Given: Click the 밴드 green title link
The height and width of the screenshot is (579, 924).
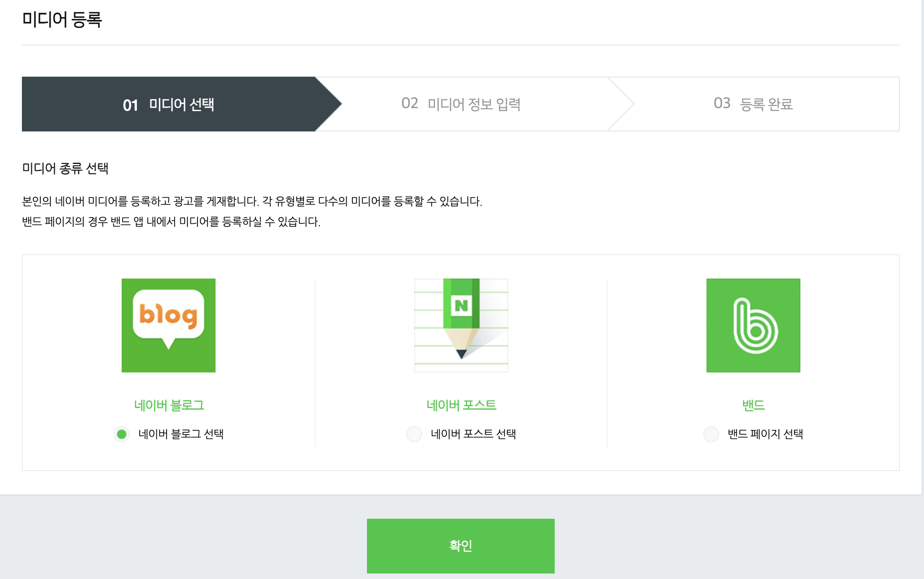Looking at the screenshot, I should click(x=753, y=405).
